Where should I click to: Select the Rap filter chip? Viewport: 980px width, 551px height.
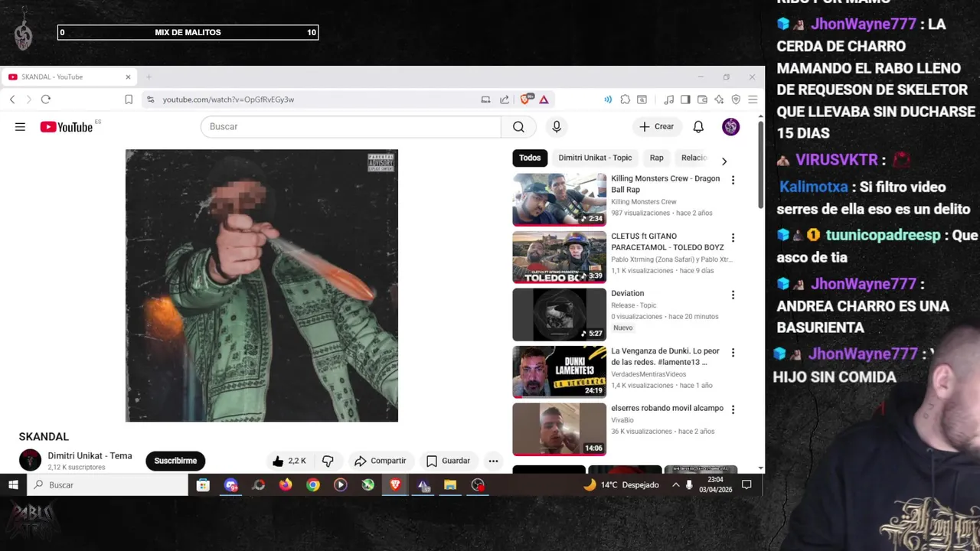tap(656, 158)
